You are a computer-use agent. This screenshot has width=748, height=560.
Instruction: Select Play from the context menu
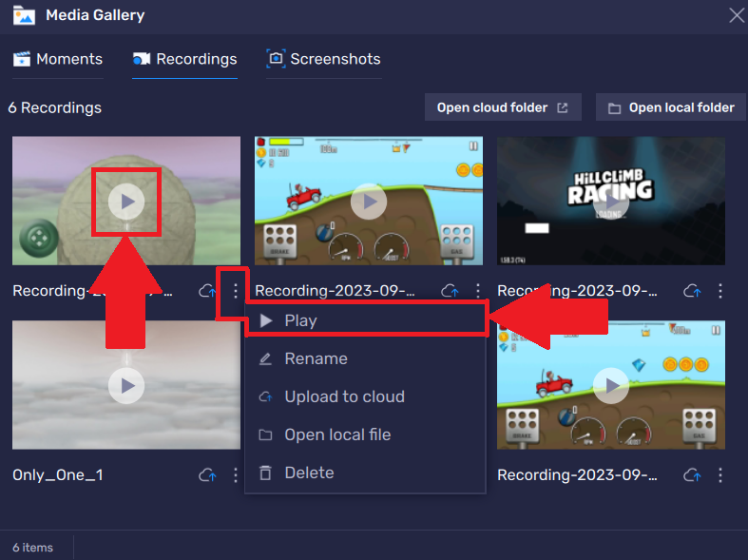pyautogui.click(x=300, y=321)
